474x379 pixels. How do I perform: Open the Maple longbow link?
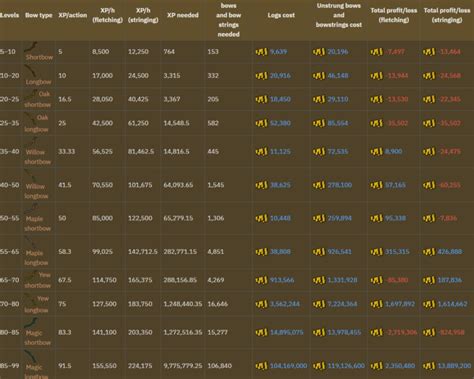pos(36,258)
